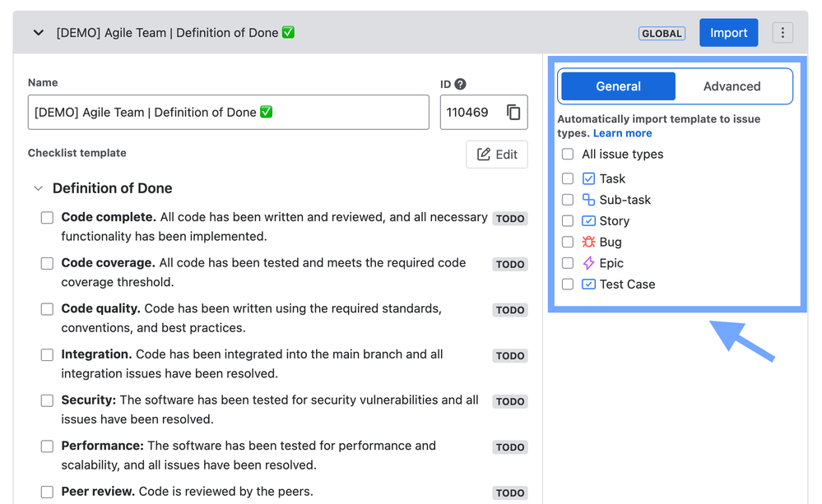Viewport: 822px width, 504px height.
Task: Check the All issue types checkbox
Action: point(567,154)
